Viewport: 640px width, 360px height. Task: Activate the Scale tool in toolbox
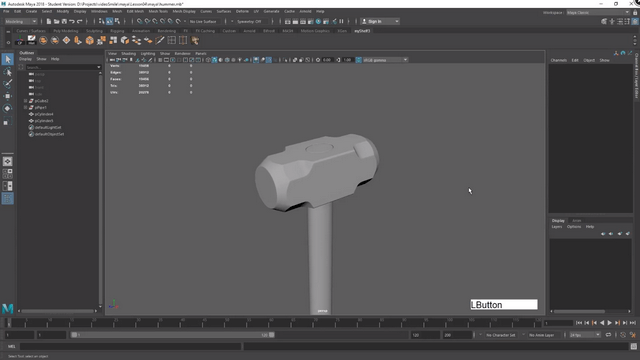tap(7, 121)
